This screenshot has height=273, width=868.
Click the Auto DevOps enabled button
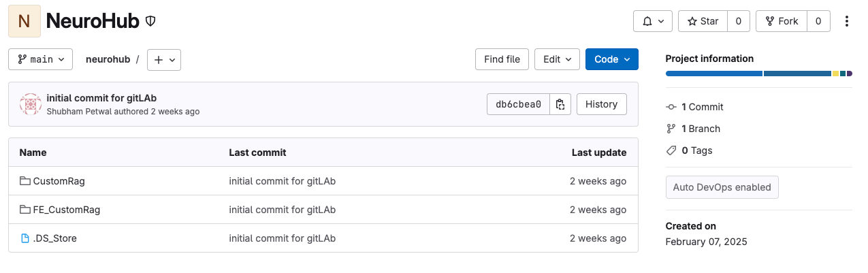722,187
